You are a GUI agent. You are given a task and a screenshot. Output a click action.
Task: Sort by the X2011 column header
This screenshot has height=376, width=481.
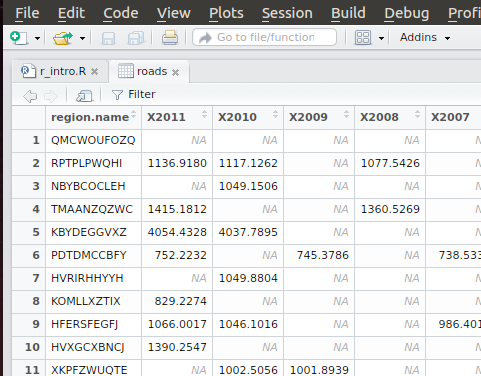click(x=177, y=117)
